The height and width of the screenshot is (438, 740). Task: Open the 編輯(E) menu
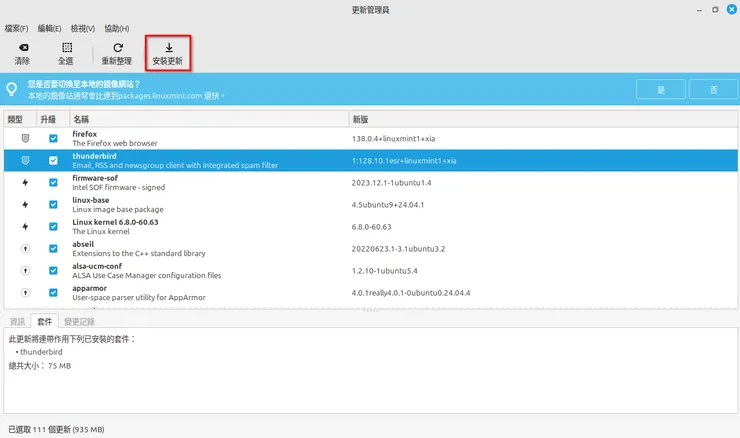click(50, 28)
